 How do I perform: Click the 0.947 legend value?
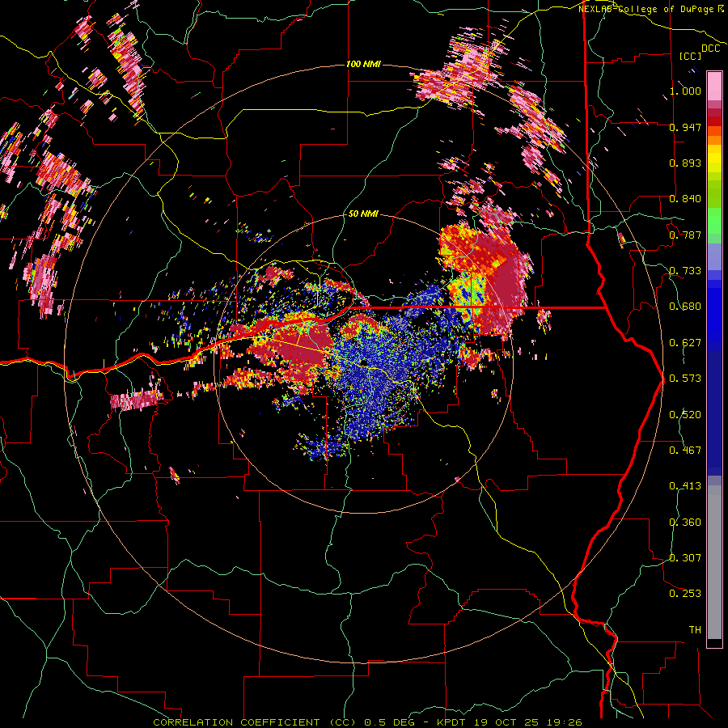tap(685, 127)
